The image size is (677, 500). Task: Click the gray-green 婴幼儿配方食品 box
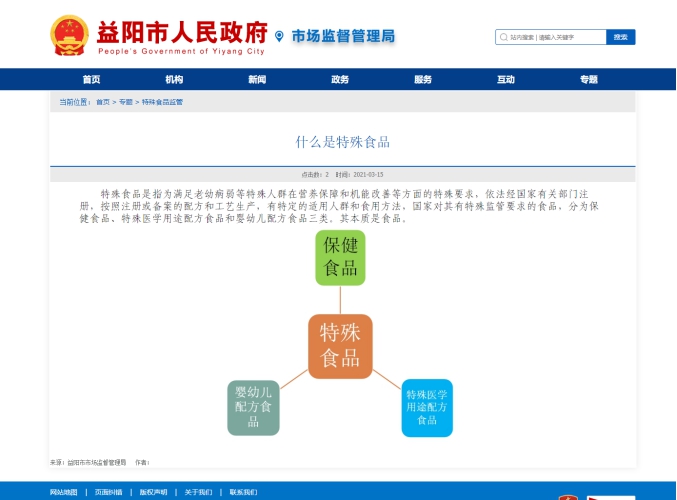coord(253,408)
